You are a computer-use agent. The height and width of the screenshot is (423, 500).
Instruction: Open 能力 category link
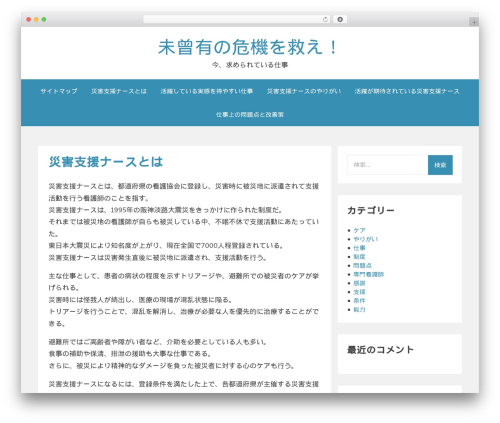[x=359, y=310]
